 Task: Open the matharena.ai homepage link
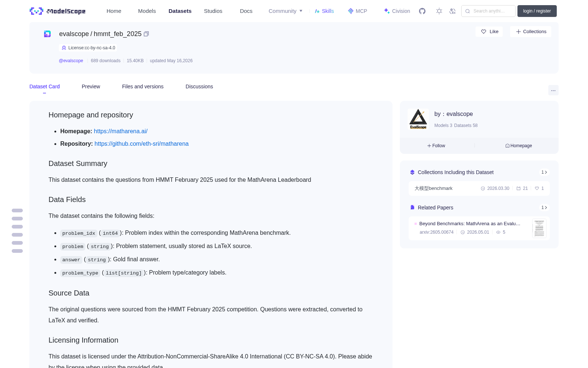(x=121, y=131)
